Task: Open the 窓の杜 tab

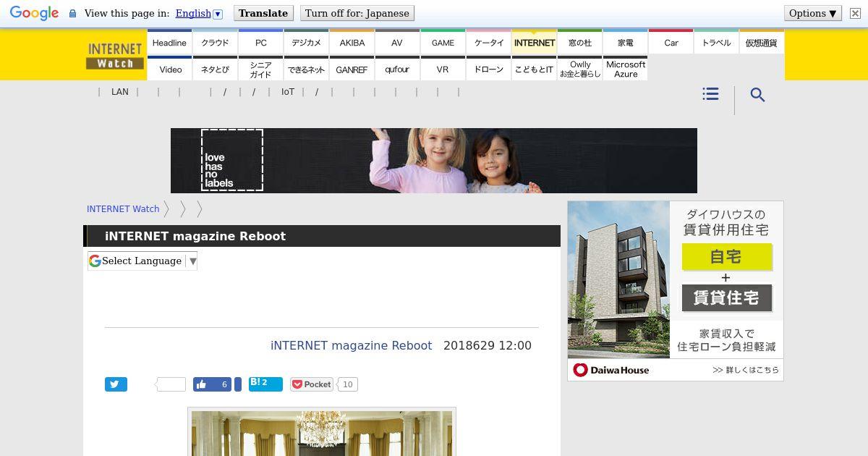Action: point(579,43)
